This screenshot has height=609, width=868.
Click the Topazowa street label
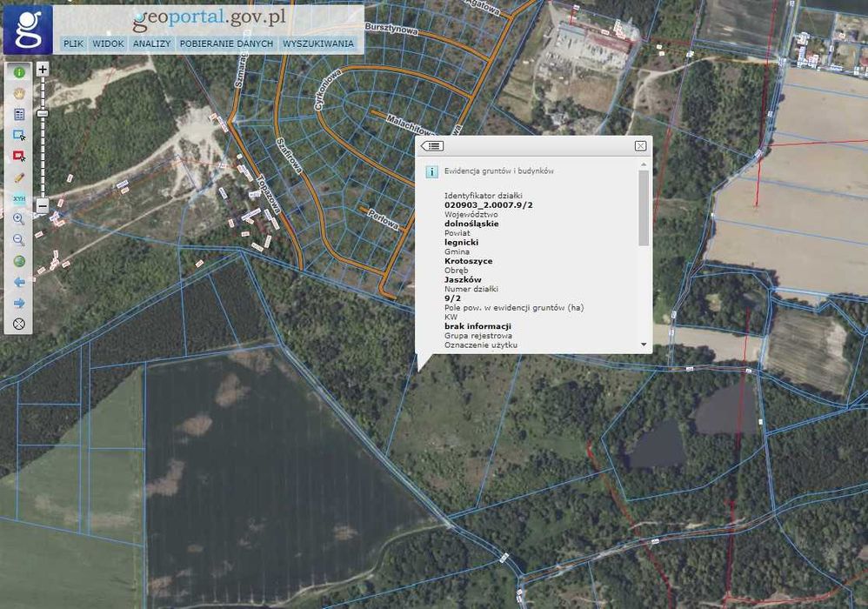[270, 195]
